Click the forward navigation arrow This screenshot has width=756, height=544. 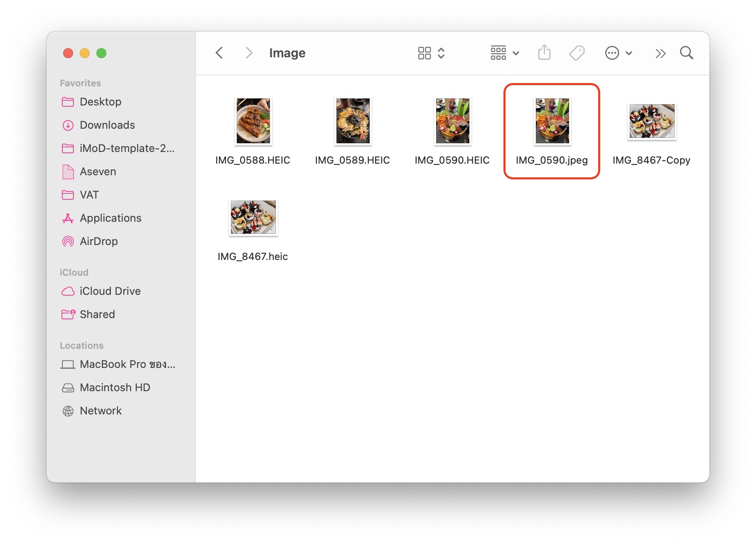(x=248, y=53)
